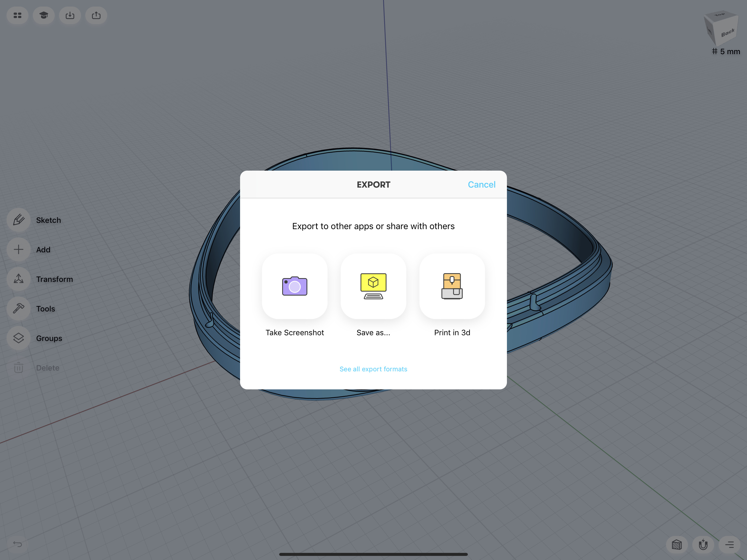Click the Take Screenshot camera option

point(294,286)
